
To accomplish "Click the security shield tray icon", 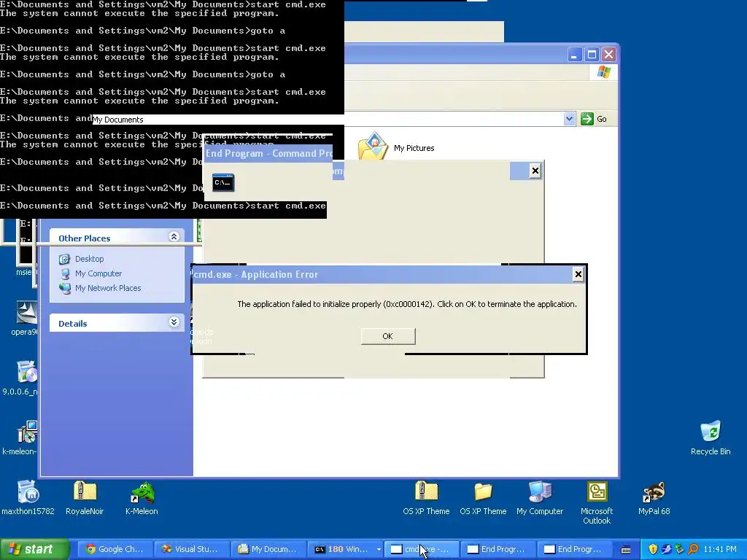I will 653,549.
